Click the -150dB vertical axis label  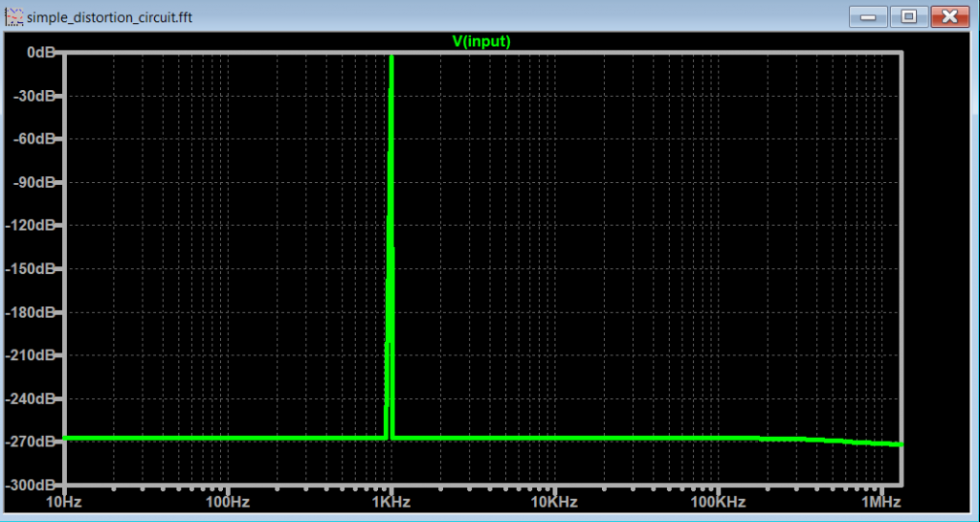33,269
